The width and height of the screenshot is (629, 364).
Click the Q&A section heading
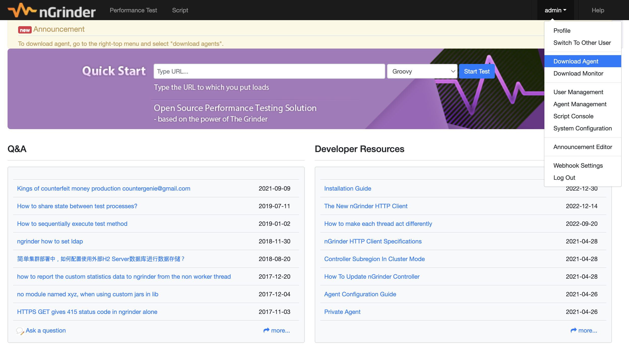17,149
